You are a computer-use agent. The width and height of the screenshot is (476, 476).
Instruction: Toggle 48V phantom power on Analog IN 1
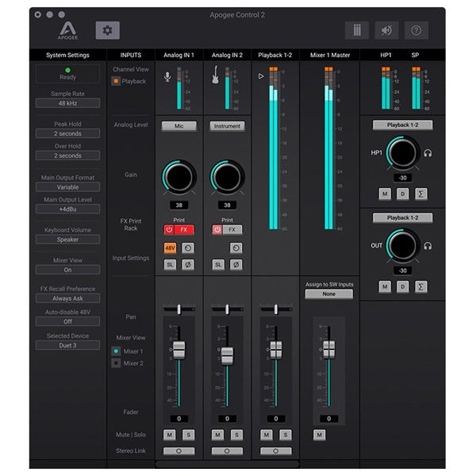(171, 248)
